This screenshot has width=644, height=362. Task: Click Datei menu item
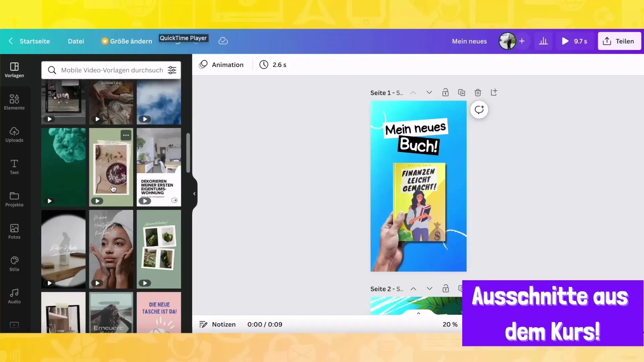click(x=75, y=41)
